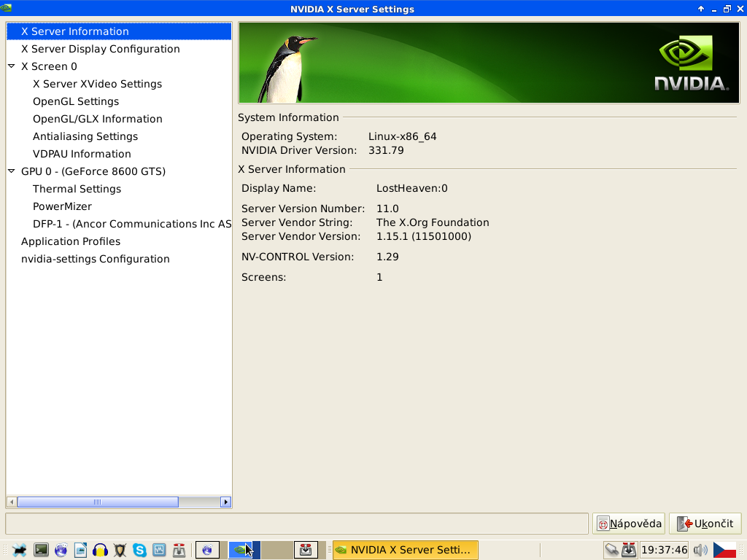This screenshot has height=560, width=747.
Task: Click the NV-CONTROL version value 1.29
Action: (387, 257)
